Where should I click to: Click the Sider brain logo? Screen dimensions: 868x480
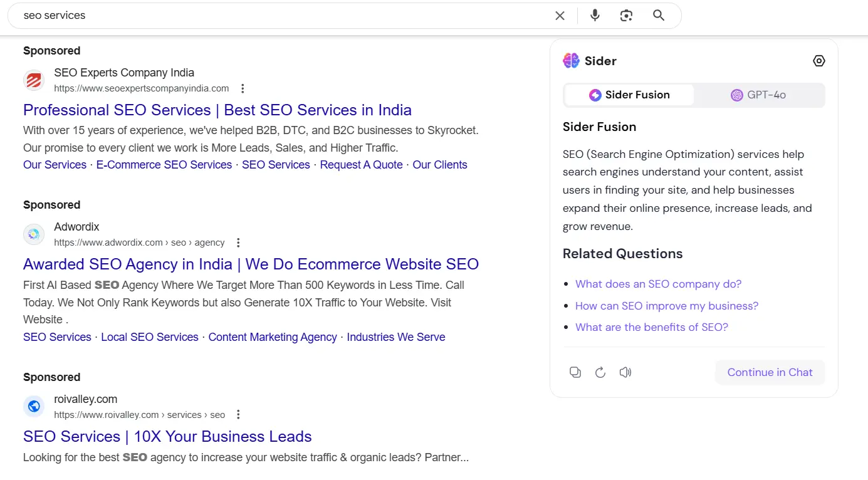point(571,61)
